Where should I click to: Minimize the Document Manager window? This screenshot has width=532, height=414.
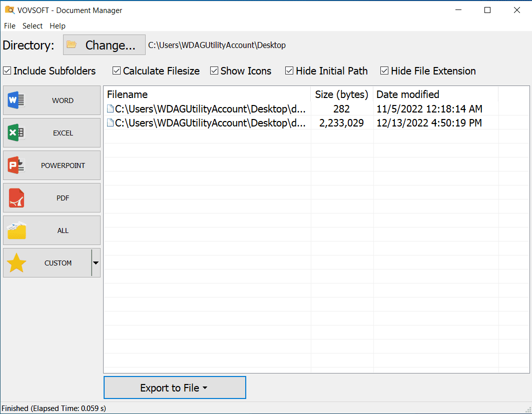coord(458,10)
